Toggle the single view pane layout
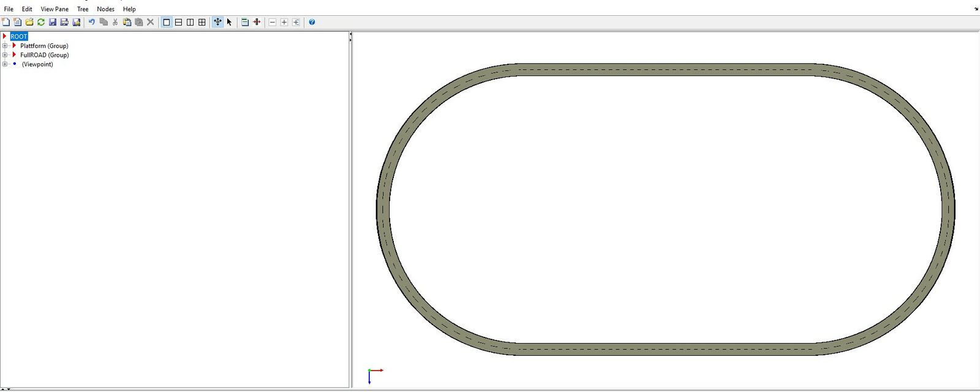This screenshot has width=980, height=392. (167, 22)
